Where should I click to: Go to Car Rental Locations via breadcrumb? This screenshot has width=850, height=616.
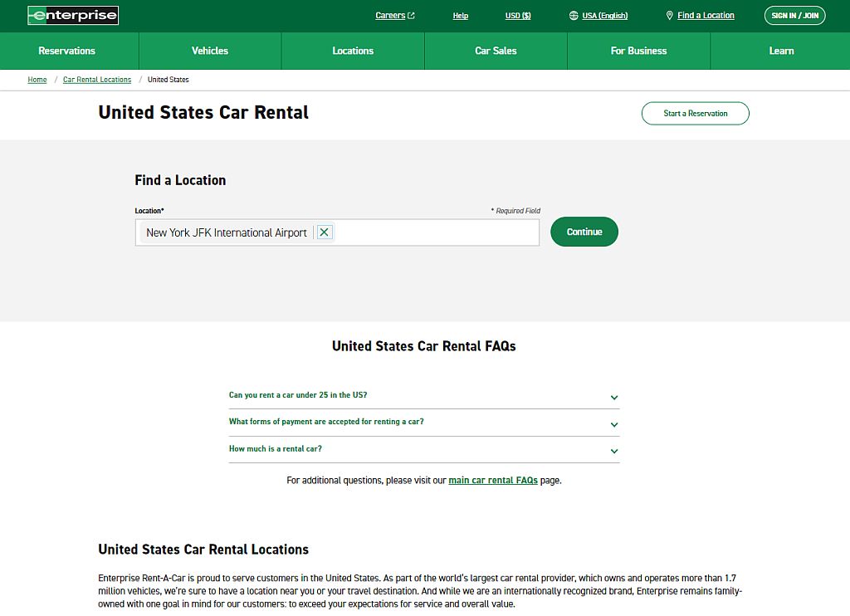(x=96, y=80)
